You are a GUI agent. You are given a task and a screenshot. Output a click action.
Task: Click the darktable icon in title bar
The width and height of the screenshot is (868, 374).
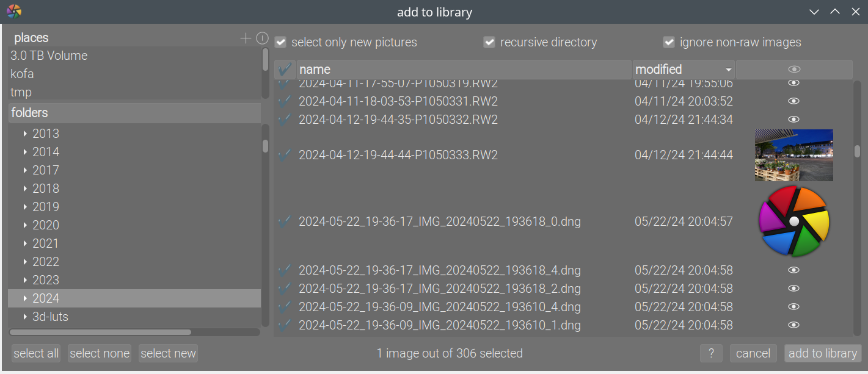pos(14,12)
